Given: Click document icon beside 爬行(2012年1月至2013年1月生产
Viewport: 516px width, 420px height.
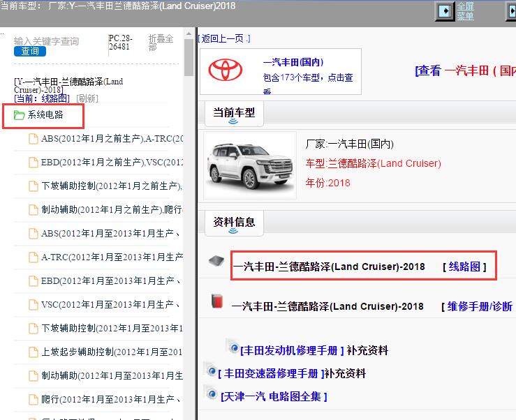Looking at the screenshot, I should [x=34, y=399].
